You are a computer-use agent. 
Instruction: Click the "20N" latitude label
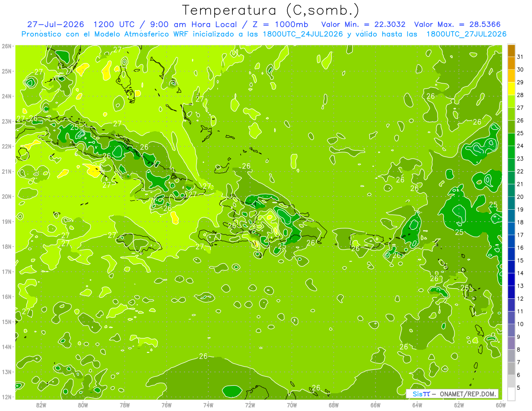[7, 196]
